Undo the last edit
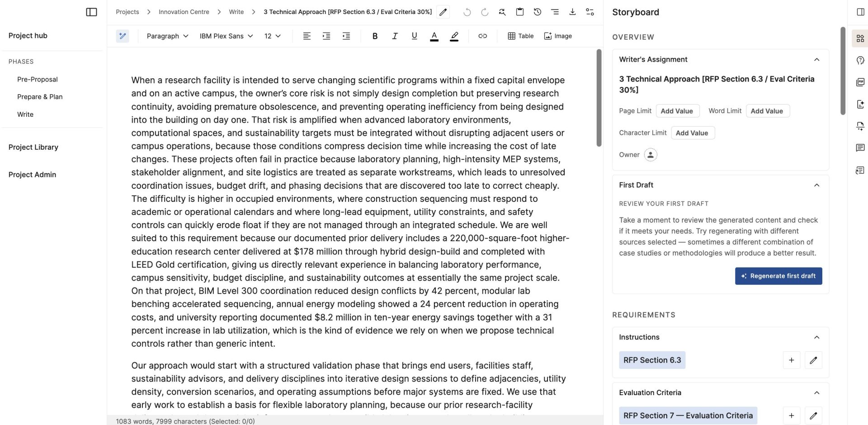This screenshot has width=868, height=425. (x=467, y=12)
